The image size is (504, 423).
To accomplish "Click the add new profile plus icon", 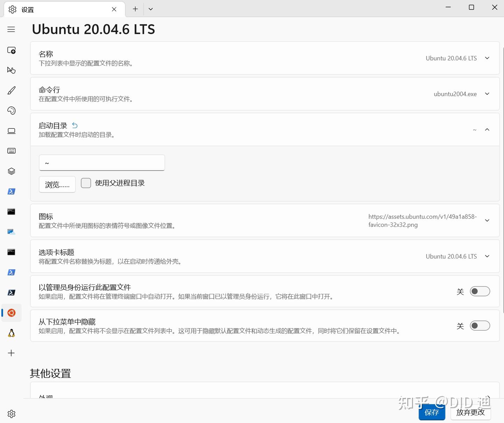I will [x=11, y=353].
